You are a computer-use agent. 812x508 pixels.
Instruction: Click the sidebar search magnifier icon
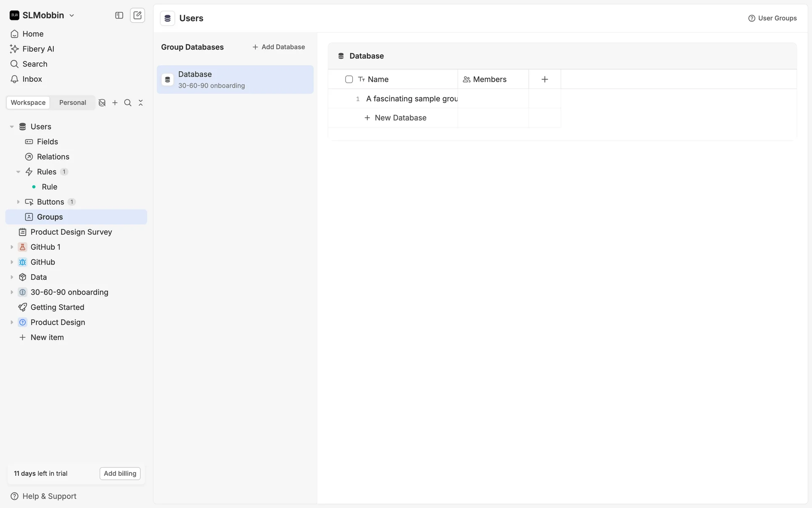point(128,102)
